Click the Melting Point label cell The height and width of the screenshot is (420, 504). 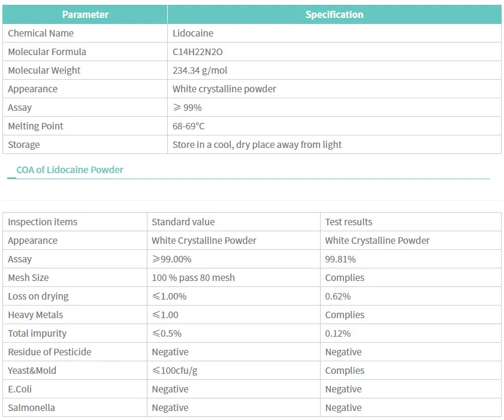click(x=35, y=126)
